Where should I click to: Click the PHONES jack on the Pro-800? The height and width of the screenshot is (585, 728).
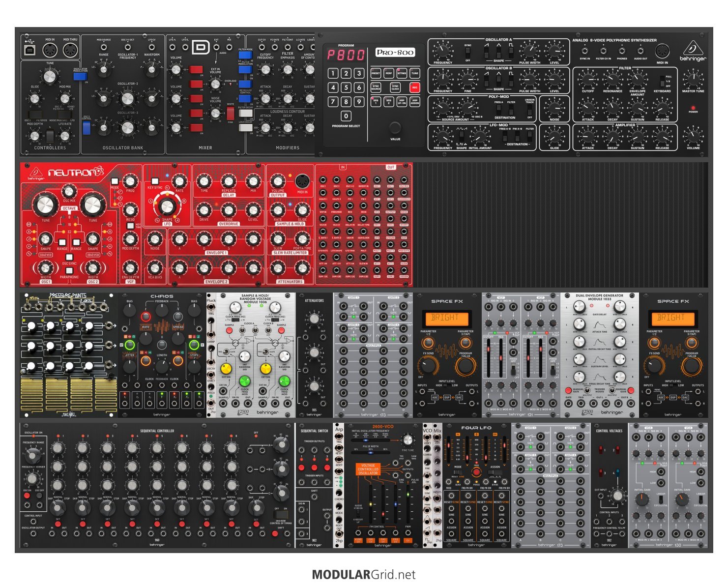pos(622,51)
